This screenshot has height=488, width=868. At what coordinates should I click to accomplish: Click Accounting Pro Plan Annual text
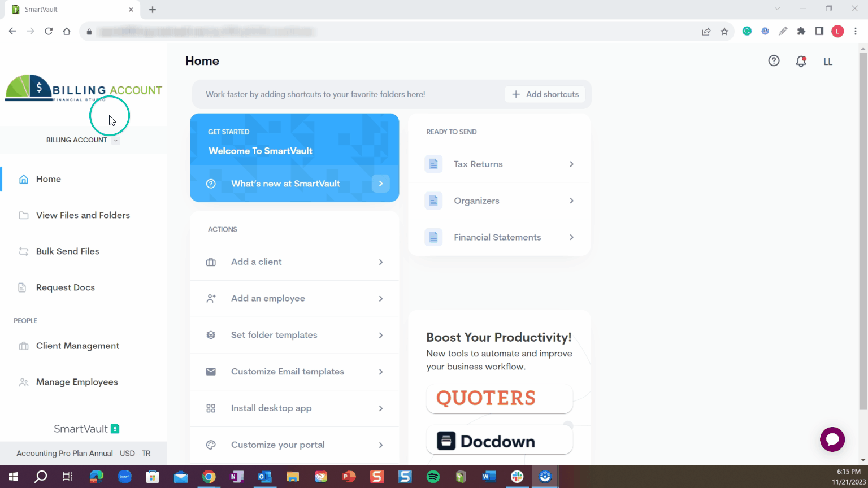tap(84, 454)
